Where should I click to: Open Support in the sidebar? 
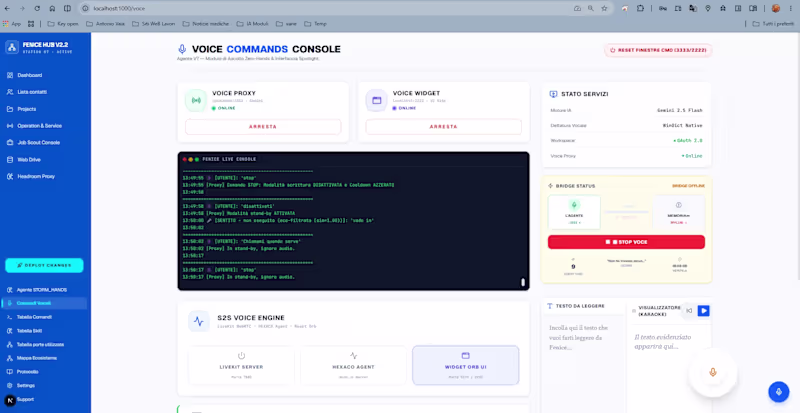[26, 399]
